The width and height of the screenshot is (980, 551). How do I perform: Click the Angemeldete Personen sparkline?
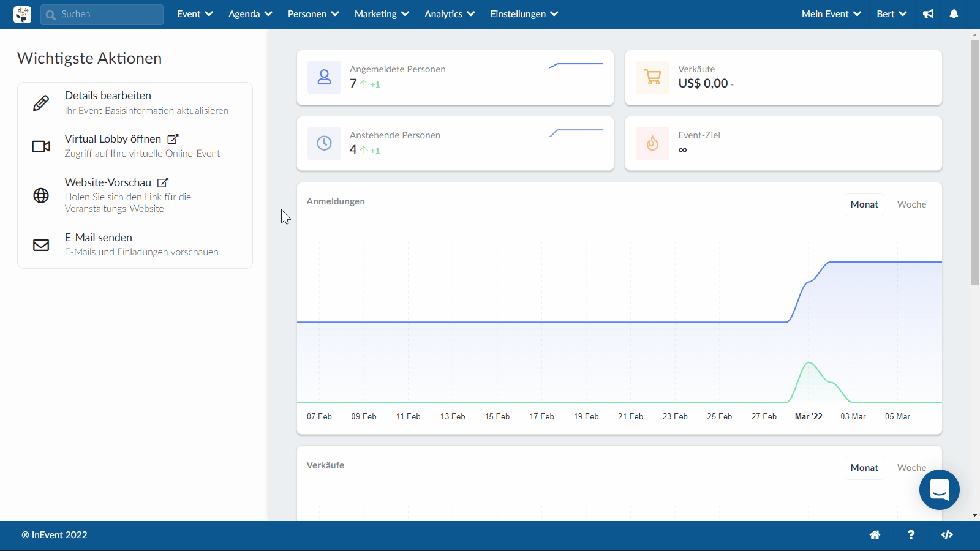576,65
